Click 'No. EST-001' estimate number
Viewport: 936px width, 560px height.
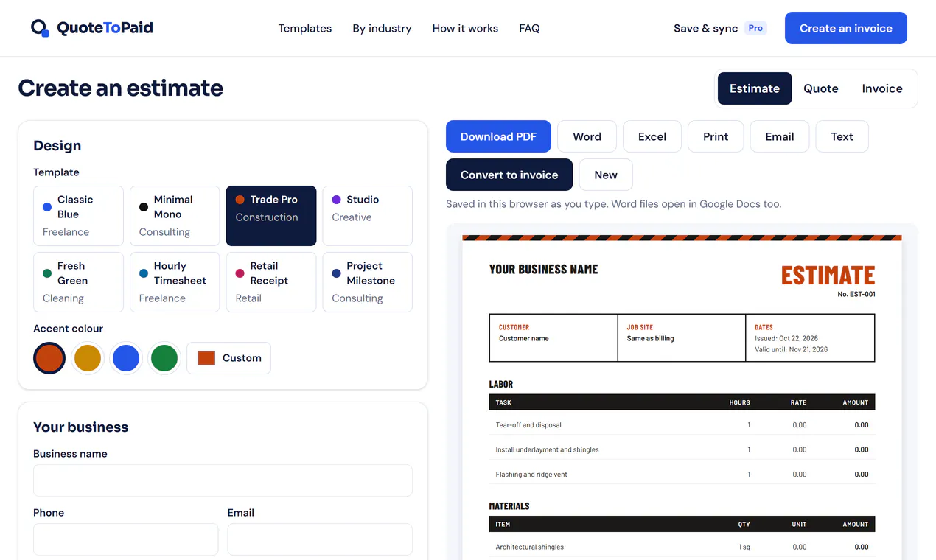click(856, 295)
